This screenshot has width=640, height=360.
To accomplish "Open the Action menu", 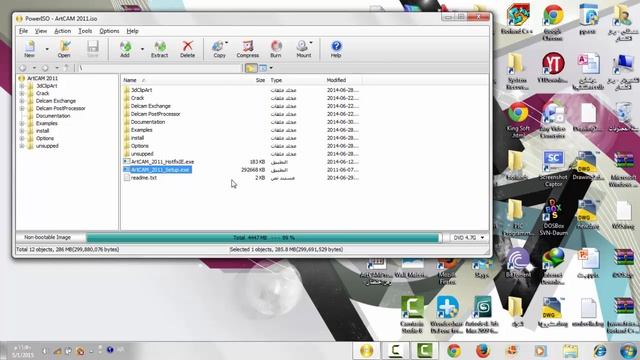I will pyautogui.click(x=62, y=31).
